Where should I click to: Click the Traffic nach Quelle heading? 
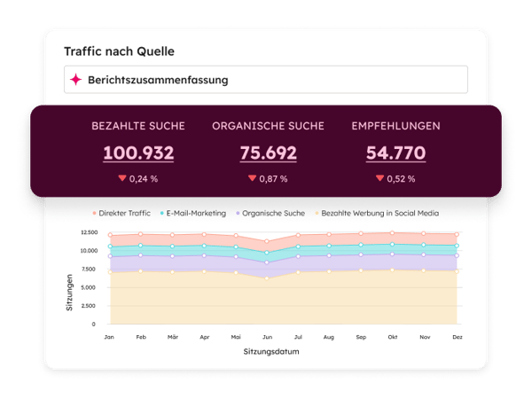119,51
